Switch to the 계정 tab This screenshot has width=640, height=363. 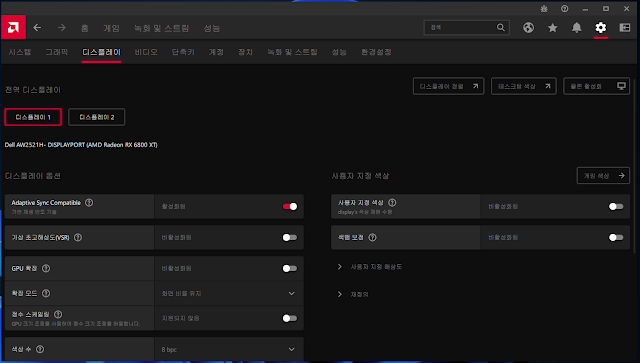(216, 52)
